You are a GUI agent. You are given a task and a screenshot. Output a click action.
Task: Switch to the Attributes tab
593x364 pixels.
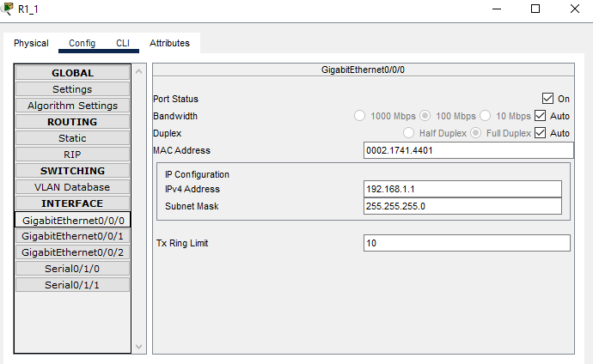[169, 43]
